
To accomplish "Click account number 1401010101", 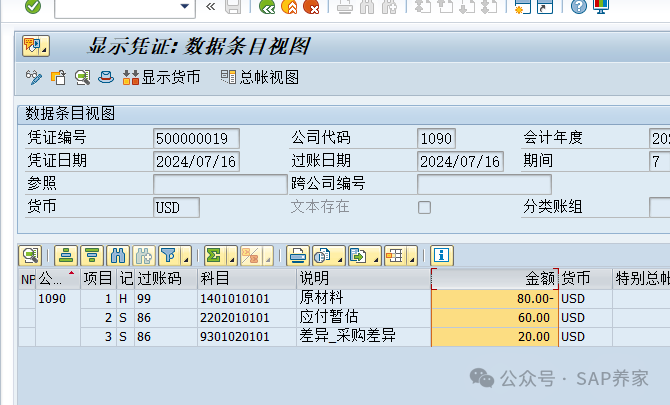I will [x=235, y=299].
